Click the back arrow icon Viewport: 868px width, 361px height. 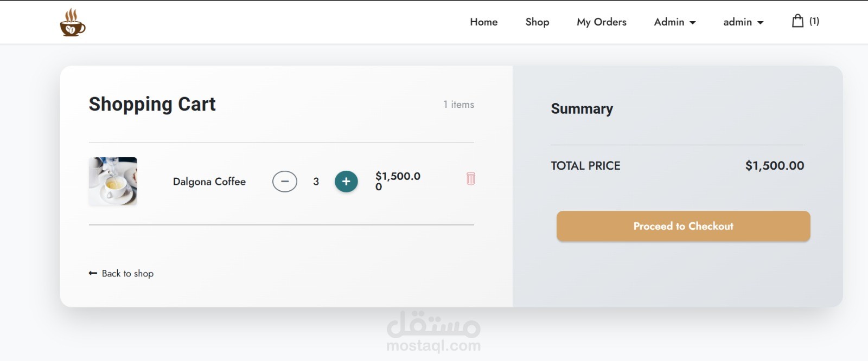coord(93,273)
